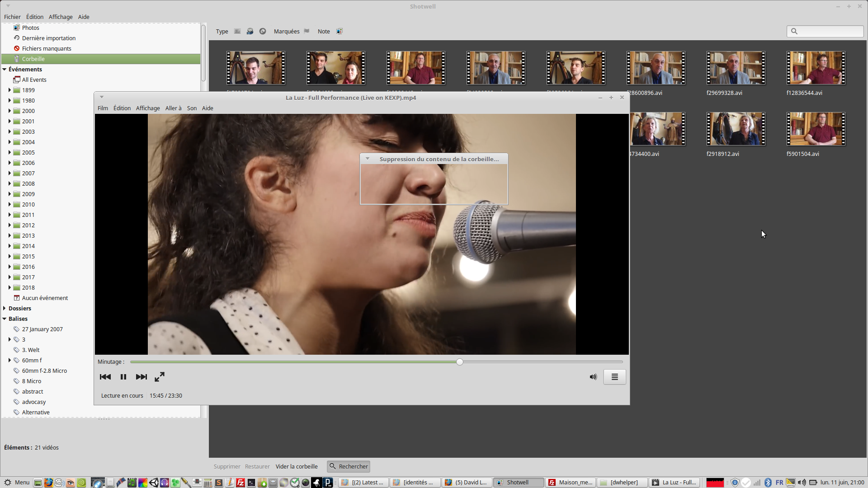Image resolution: width=868 pixels, height=488 pixels.
Task: Toggle the Marquées flag filter
Action: click(307, 31)
